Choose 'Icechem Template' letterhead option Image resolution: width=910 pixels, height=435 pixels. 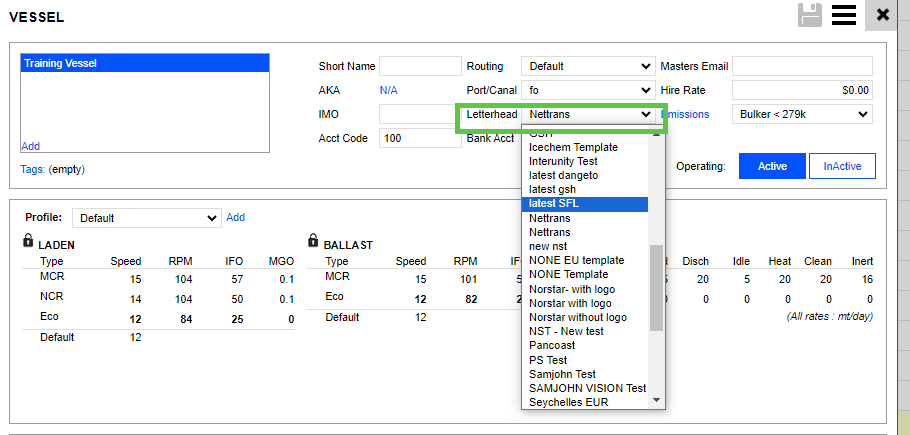click(573, 147)
